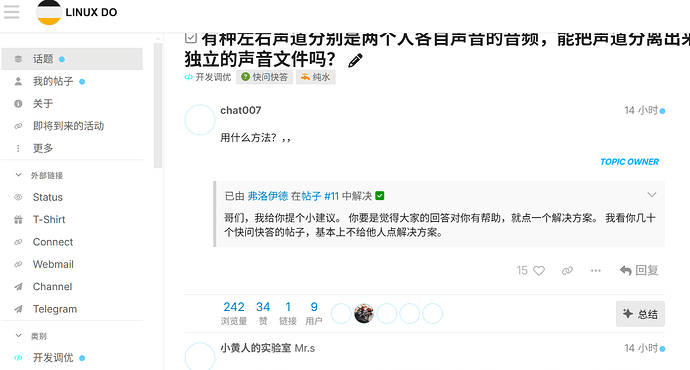Open the 弗洛伊德 user link

click(268, 196)
